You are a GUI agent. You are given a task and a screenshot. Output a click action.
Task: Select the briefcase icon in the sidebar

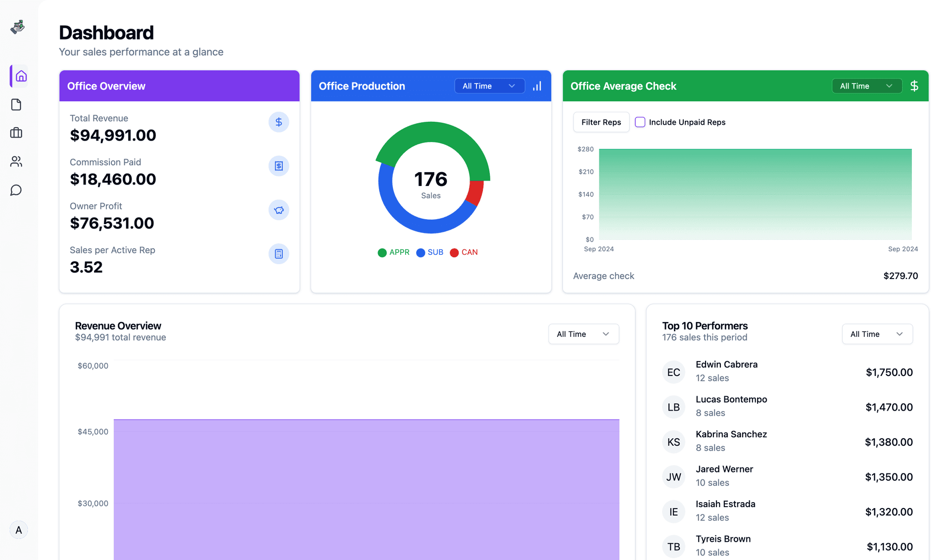click(16, 133)
